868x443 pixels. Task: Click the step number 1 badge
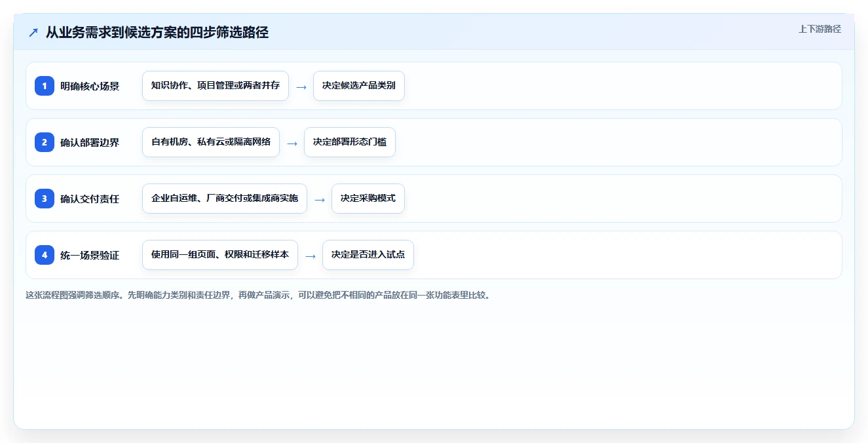click(x=45, y=86)
